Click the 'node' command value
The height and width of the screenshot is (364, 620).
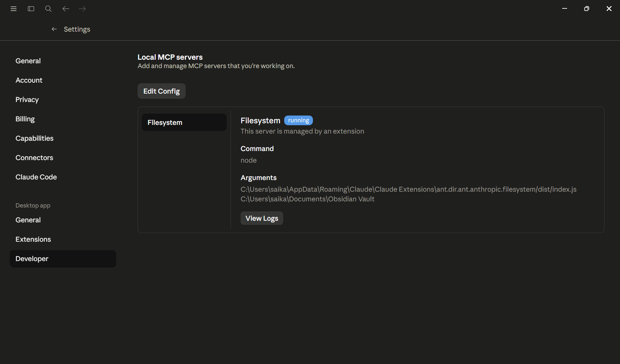pos(249,160)
